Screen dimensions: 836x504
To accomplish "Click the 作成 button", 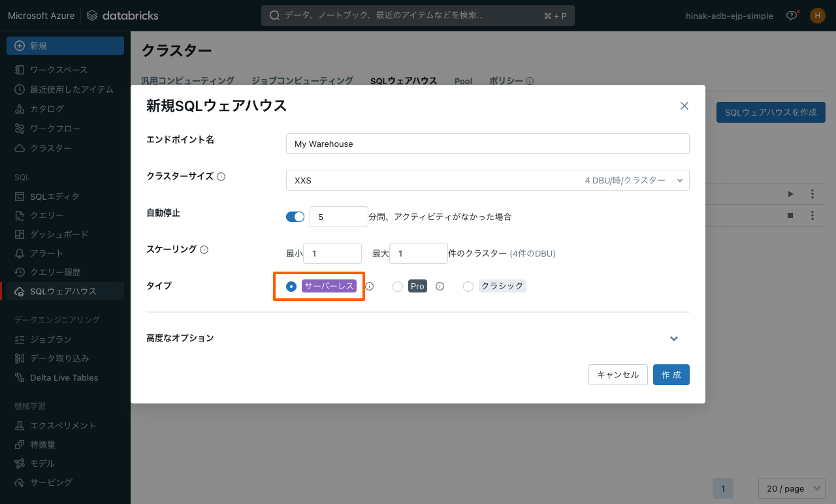I will click(671, 375).
